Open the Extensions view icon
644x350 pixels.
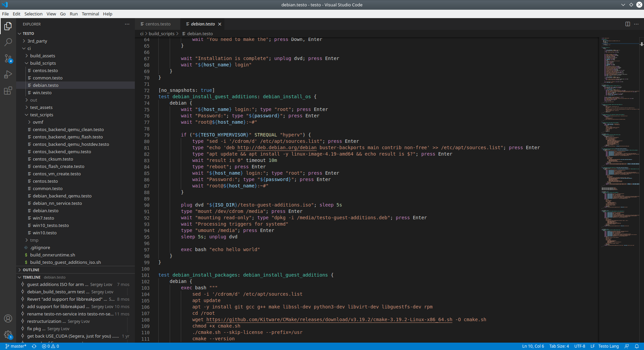click(8, 91)
